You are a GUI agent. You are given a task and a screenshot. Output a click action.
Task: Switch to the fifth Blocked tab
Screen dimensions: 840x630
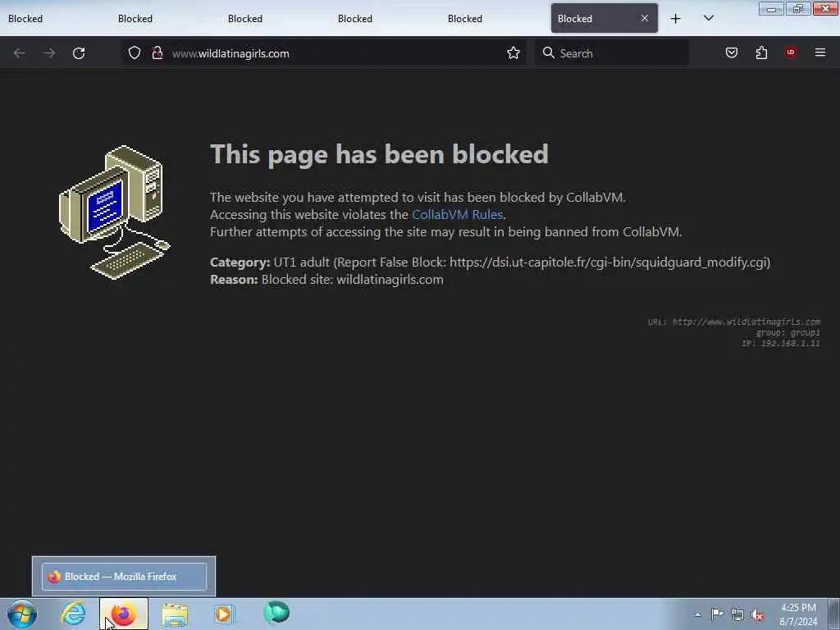pos(493,19)
